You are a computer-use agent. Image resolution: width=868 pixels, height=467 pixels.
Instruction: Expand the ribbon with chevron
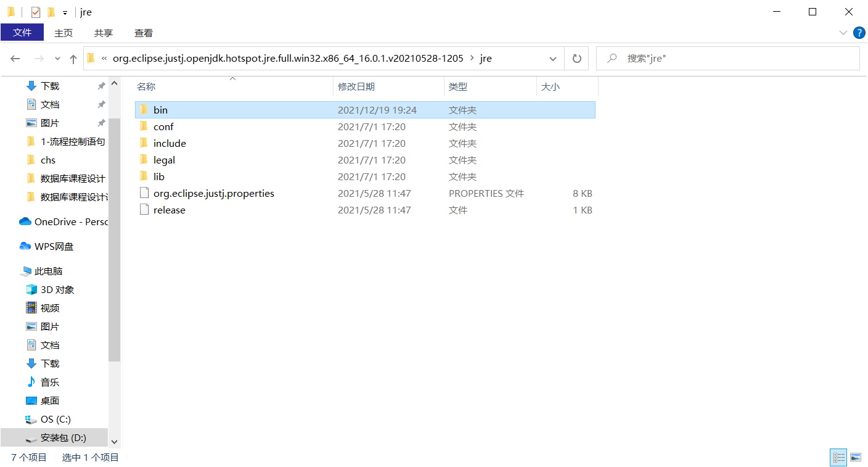click(843, 33)
